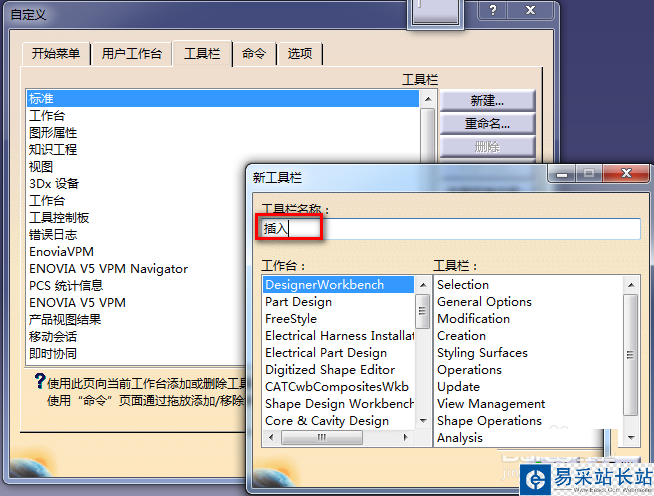Switch to the 开始菜单 tab
654x496 pixels.
point(56,53)
